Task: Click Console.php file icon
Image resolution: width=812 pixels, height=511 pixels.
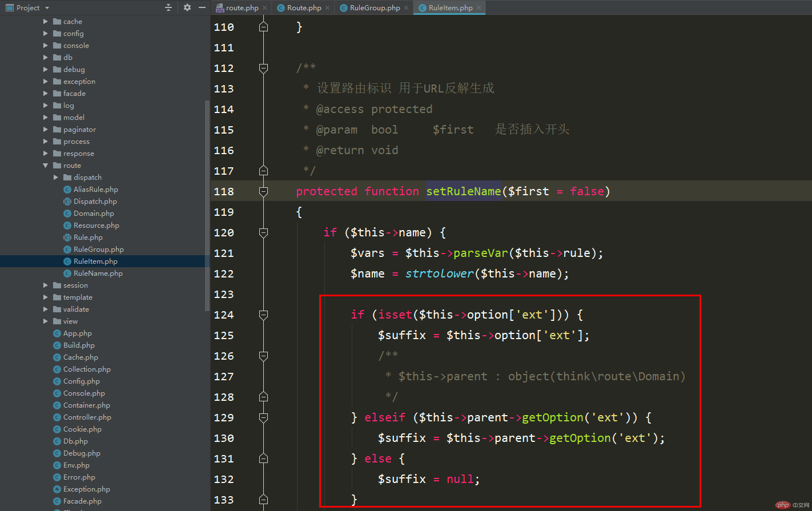Action: click(57, 393)
